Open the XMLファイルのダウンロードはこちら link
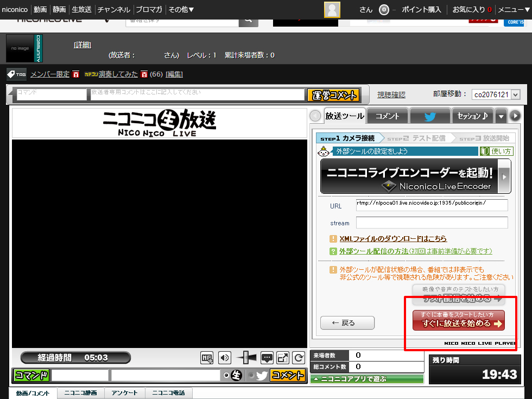The height and width of the screenshot is (399, 532). 393,238
